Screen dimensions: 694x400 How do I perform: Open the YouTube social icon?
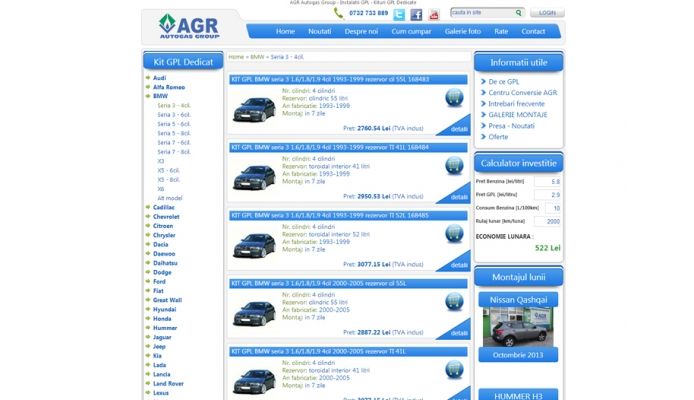434,15
